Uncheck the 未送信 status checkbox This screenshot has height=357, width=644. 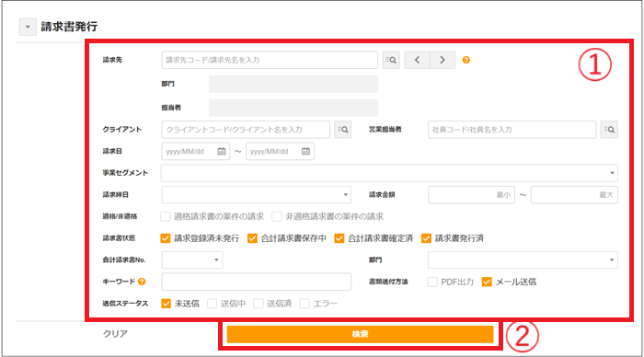click(x=166, y=304)
